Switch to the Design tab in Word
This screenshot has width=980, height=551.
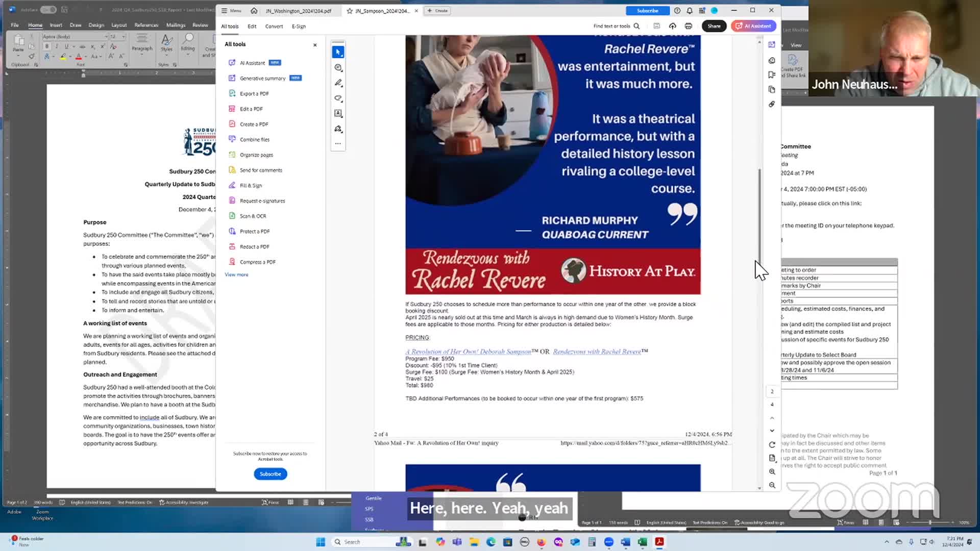click(96, 25)
